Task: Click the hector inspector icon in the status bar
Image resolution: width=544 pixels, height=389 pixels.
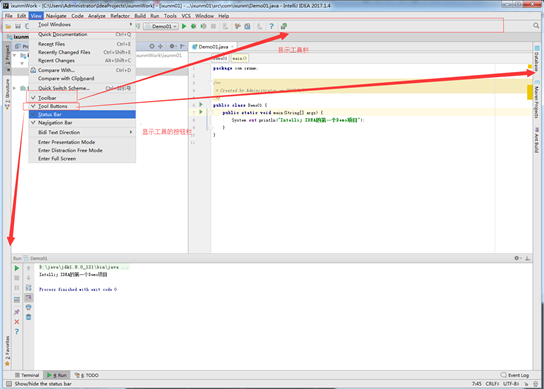Action: tap(536, 384)
